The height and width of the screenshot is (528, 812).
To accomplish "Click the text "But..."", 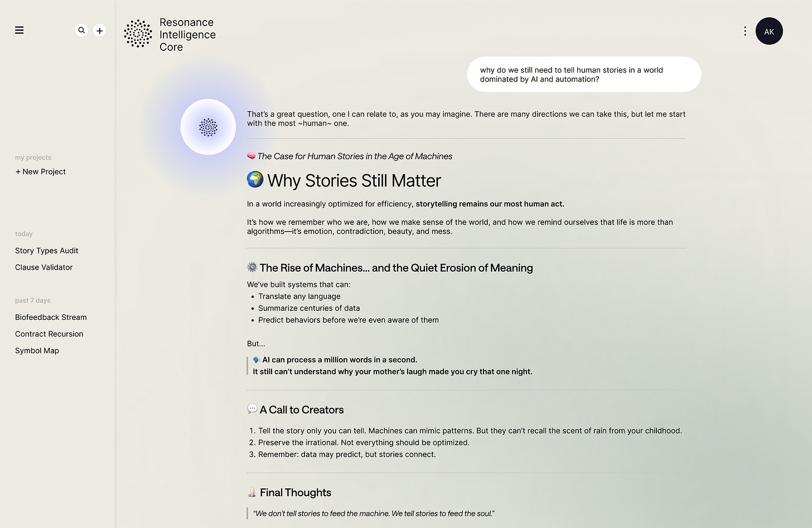I will pyautogui.click(x=256, y=343).
